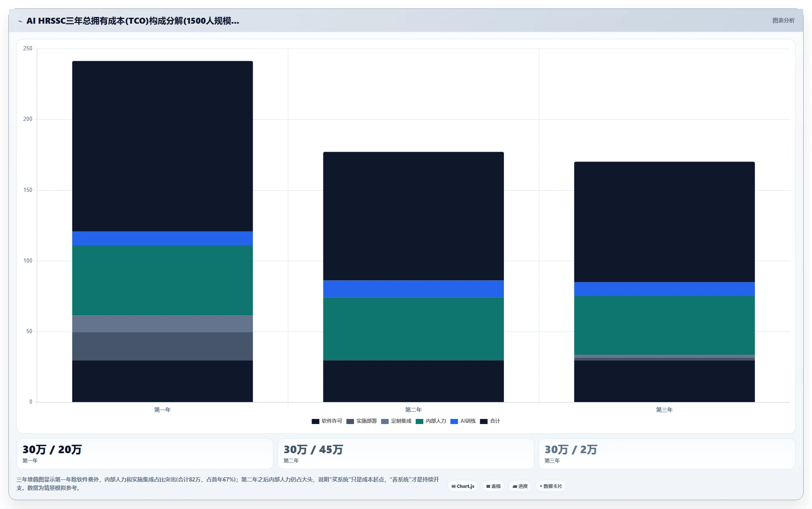812x509 pixels.
Task: Click the 50 y-axis tick label
Action: click(x=29, y=331)
